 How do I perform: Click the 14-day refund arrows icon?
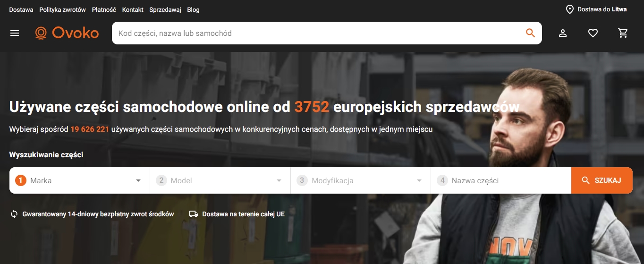(x=14, y=214)
